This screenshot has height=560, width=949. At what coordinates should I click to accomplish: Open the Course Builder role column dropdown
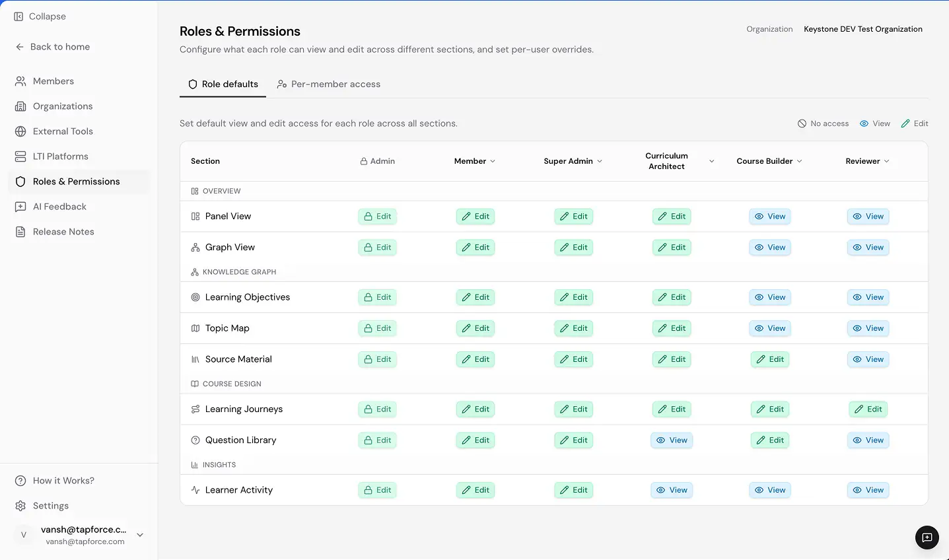769,161
